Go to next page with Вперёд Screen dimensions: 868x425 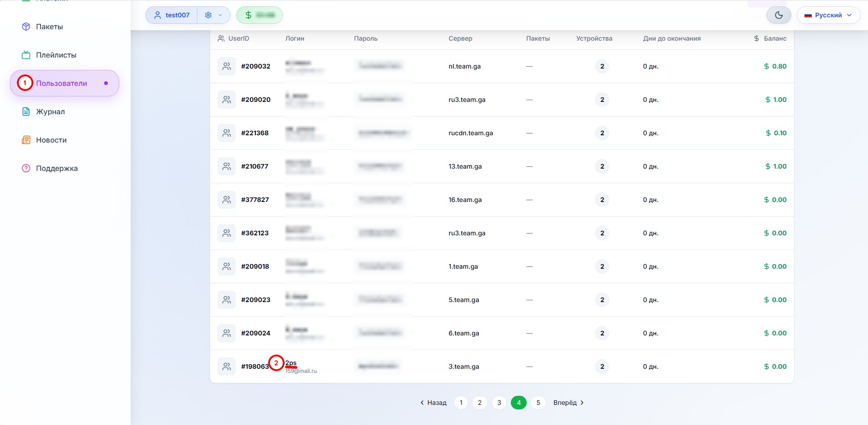(568, 403)
